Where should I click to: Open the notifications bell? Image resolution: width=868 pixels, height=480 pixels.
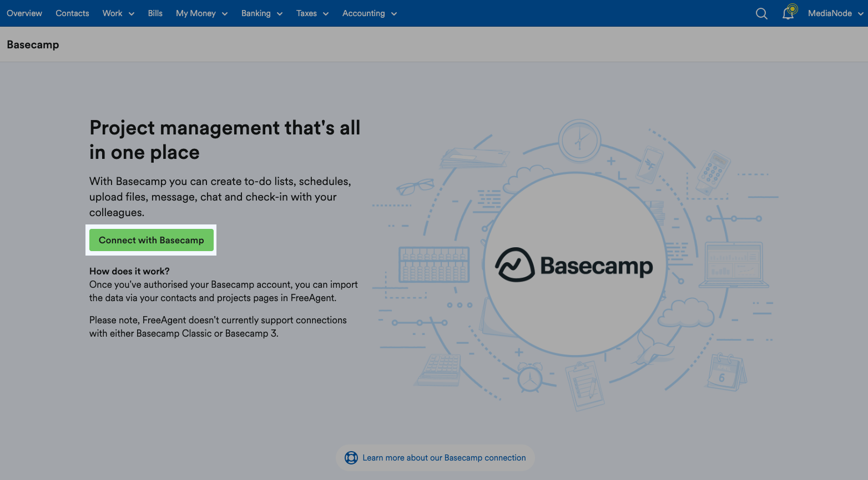click(x=789, y=12)
